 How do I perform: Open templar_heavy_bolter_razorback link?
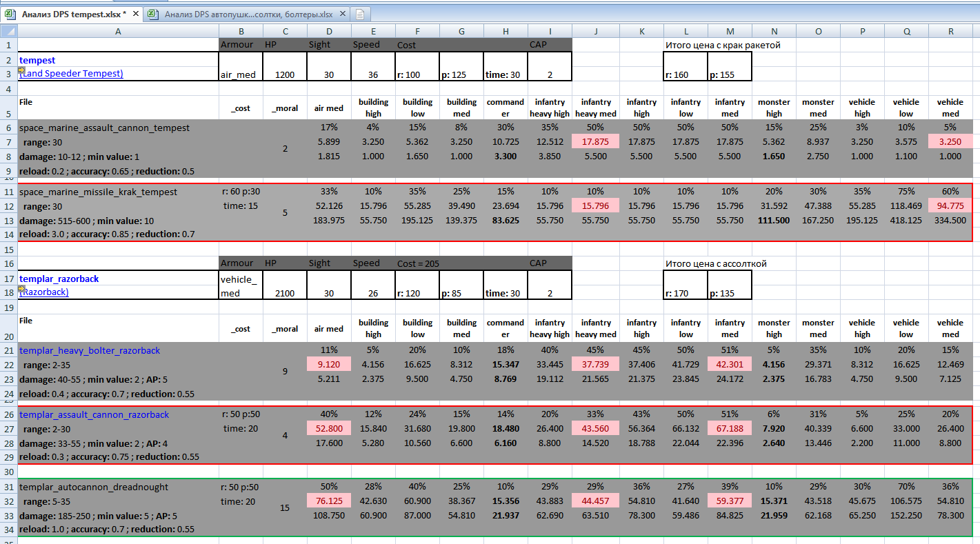89,350
